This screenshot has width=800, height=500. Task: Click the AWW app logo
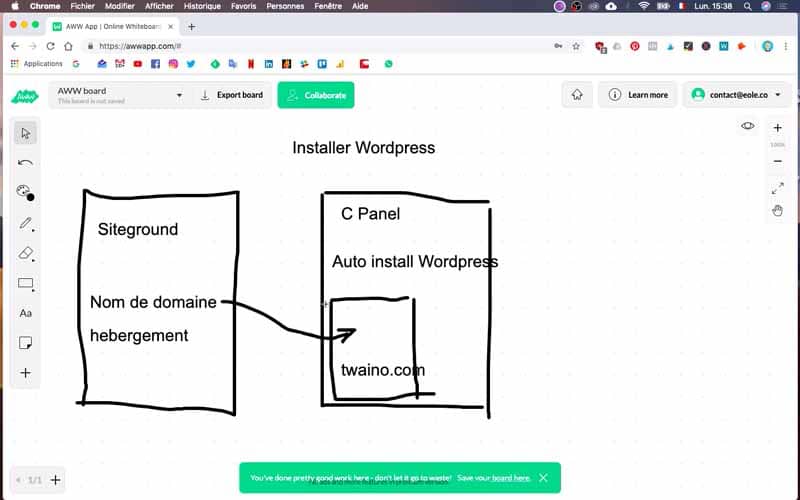coord(24,95)
